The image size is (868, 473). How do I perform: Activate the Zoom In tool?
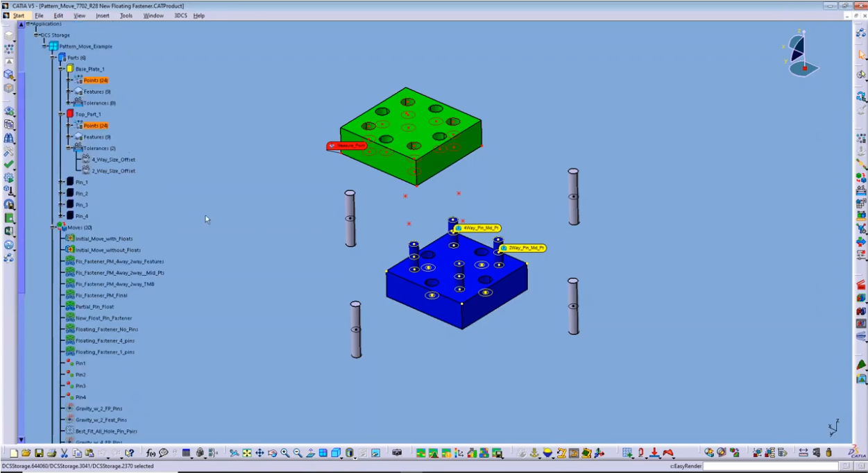[x=284, y=451]
